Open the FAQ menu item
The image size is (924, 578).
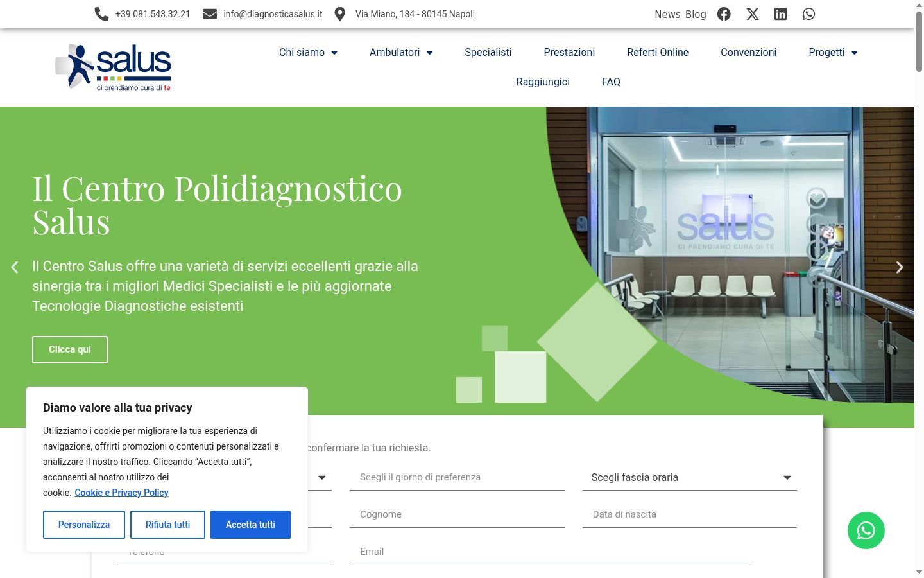(x=611, y=82)
